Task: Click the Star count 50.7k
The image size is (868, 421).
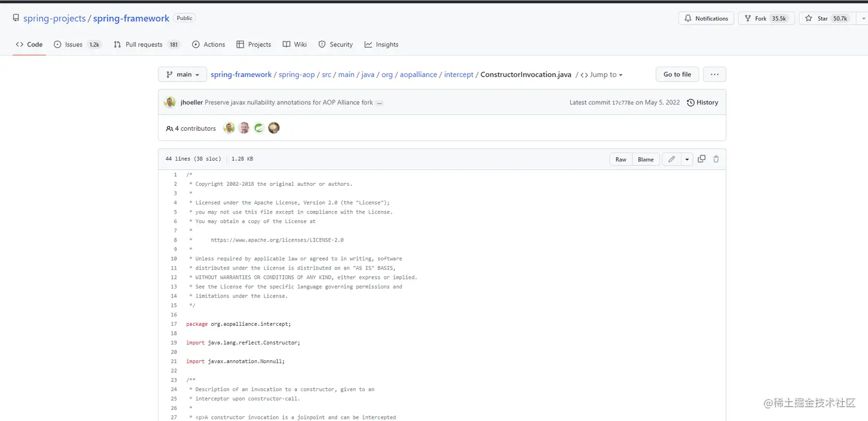Action: pos(840,18)
